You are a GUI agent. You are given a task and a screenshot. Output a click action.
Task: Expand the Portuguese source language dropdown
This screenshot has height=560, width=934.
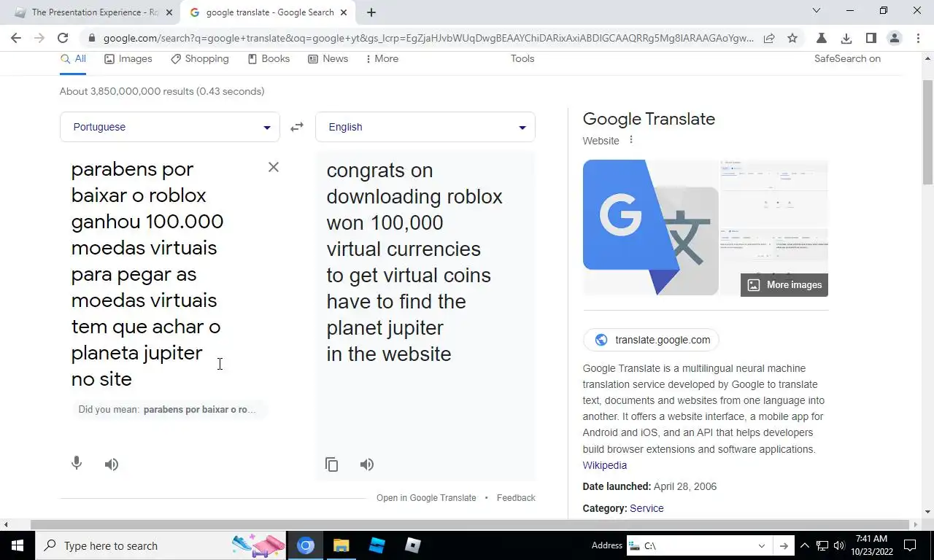[x=170, y=127]
